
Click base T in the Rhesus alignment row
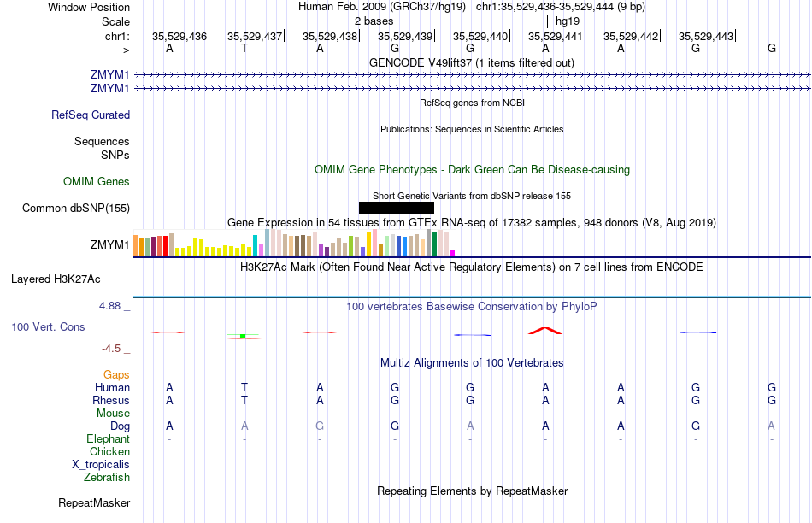[244, 400]
